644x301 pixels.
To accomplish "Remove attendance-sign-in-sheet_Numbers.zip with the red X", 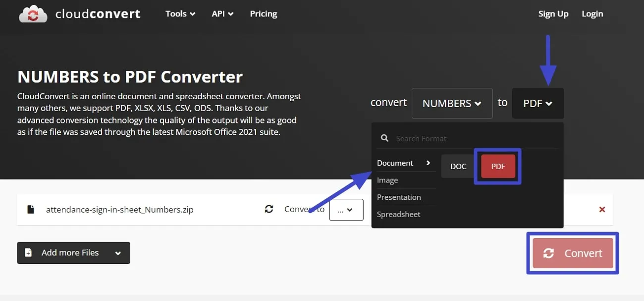I will click(602, 209).
